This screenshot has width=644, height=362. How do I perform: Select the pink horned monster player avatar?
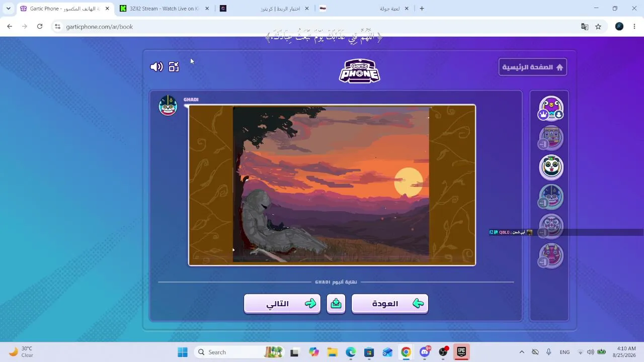point(551,255)
